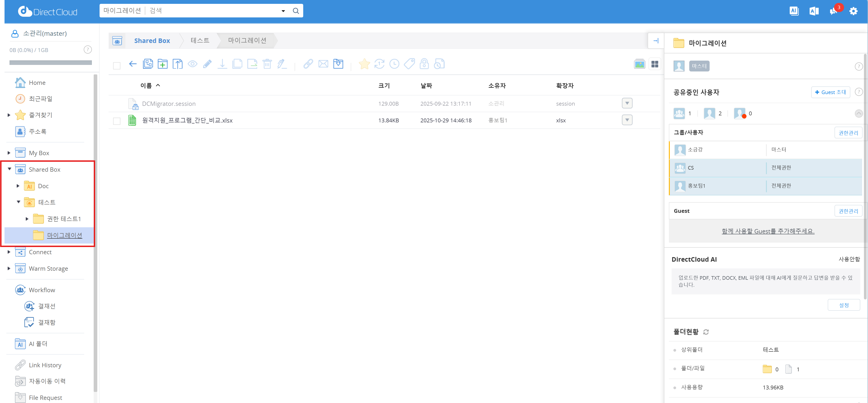
Task: Expand the My Box tree node
Action: pos(9,153)
